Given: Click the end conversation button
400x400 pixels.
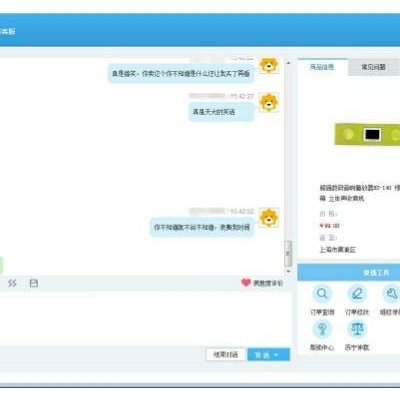Looking at the screenshot, I should [x=226, y=355].
